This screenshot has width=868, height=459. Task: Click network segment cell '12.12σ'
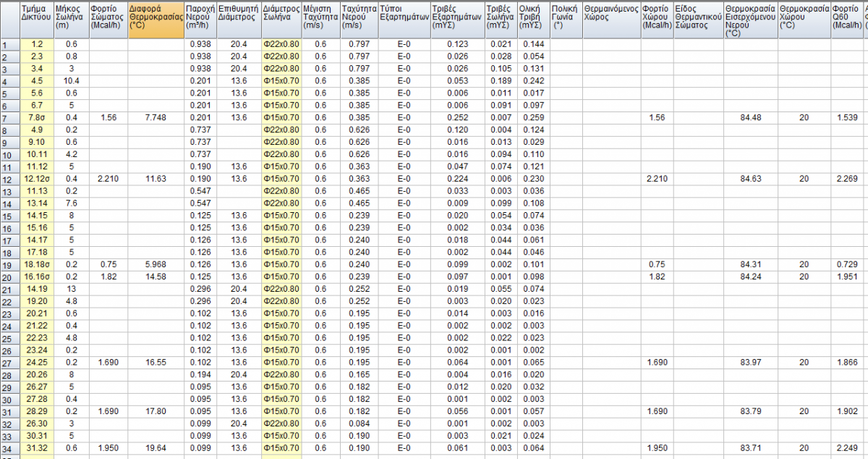[x=37, y=179]
